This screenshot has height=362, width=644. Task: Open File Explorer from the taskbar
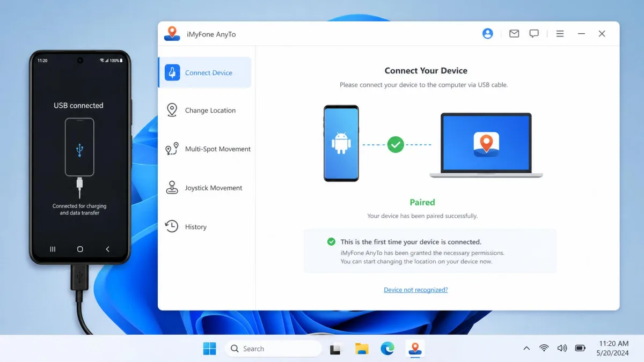pos(362,349)
